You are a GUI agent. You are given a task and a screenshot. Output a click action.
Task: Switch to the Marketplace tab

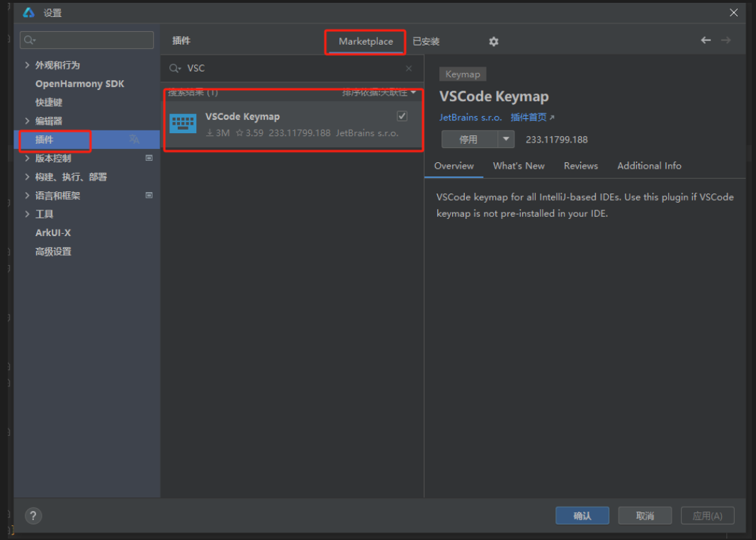click(x=366, y=42)
